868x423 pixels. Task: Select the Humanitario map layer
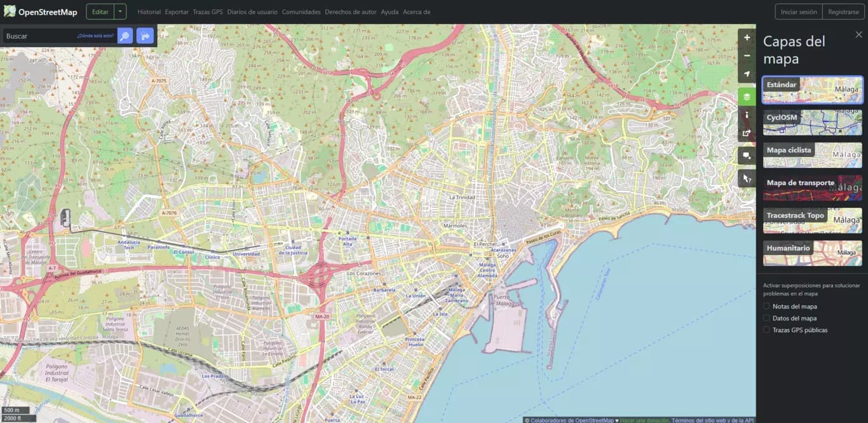[813, 253]
